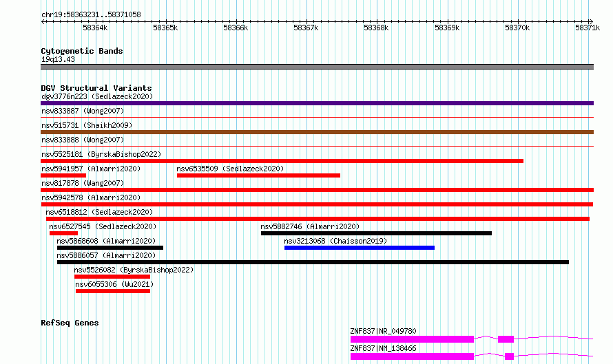Click the nsv515731 (Shaikh2009) label
This screenshot has height=364, width=613.
click(x=87, y=125)
